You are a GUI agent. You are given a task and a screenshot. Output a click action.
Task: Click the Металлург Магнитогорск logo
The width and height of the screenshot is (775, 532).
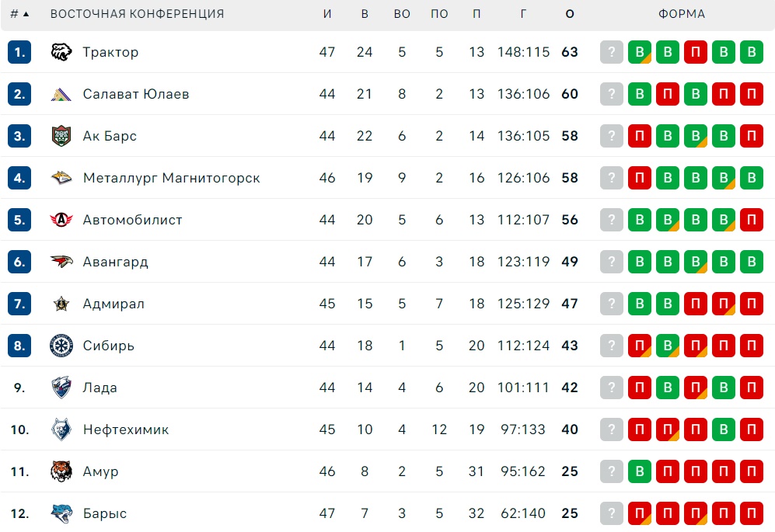click(x=61, y=178)
